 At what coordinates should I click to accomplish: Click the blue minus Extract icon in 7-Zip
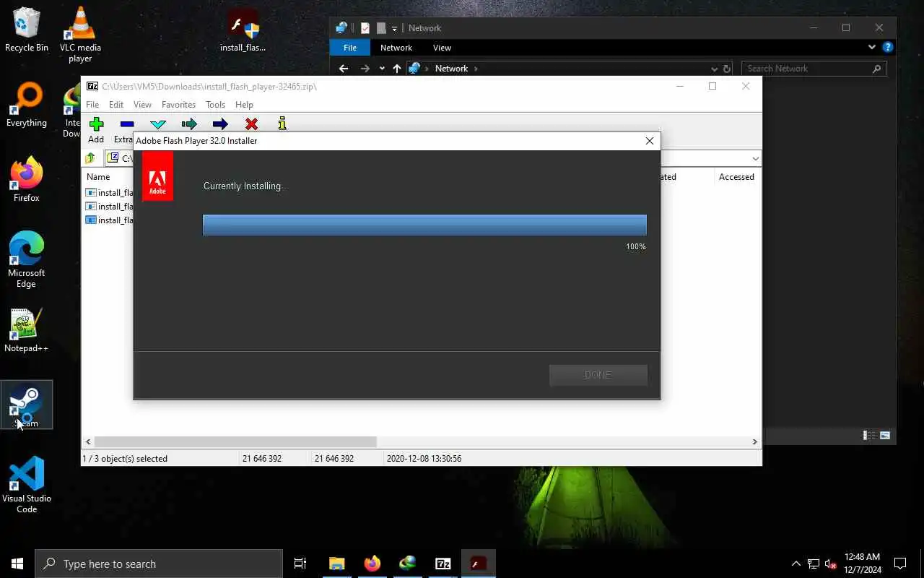(x=127, y=124)
